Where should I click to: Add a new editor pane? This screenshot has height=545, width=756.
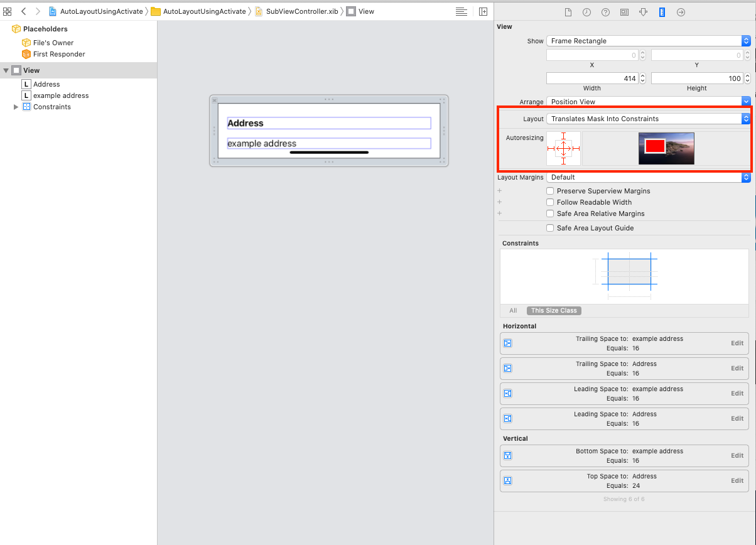click(483, 11)
